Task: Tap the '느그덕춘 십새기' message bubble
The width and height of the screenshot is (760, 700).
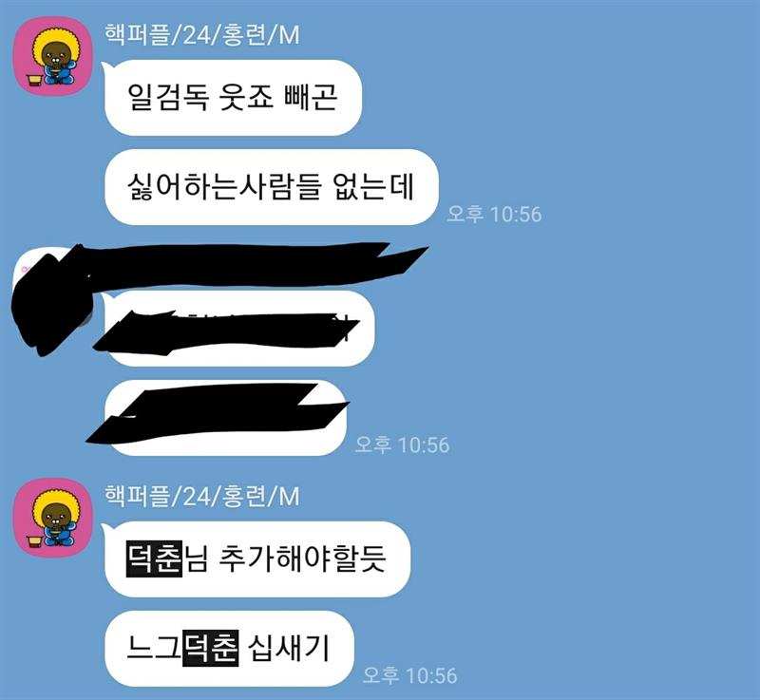Action: click(229, 648)
